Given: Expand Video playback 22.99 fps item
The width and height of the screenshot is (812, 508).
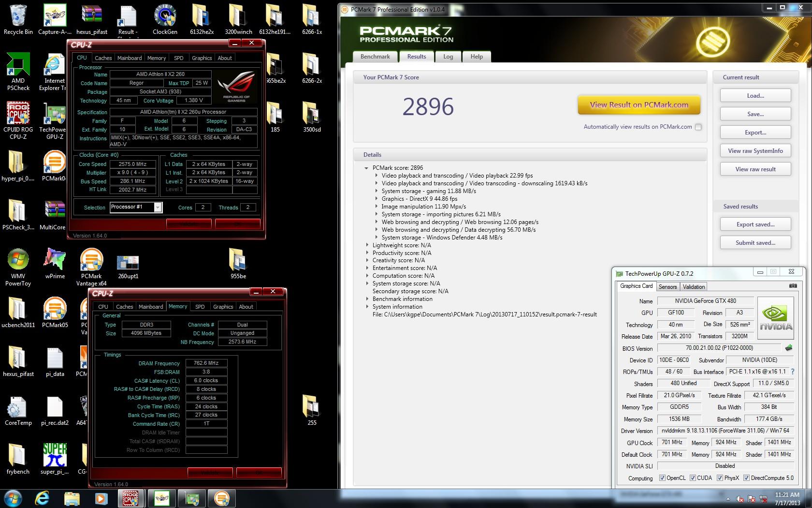Looking at the screenshot, I should [377, 176].
